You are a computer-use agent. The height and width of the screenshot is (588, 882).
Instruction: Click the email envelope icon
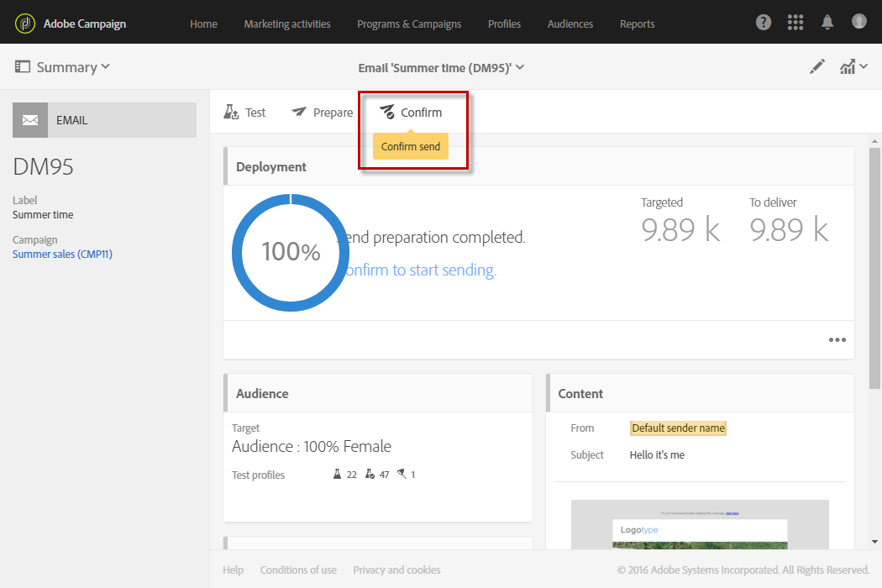[x=30, y=120]
